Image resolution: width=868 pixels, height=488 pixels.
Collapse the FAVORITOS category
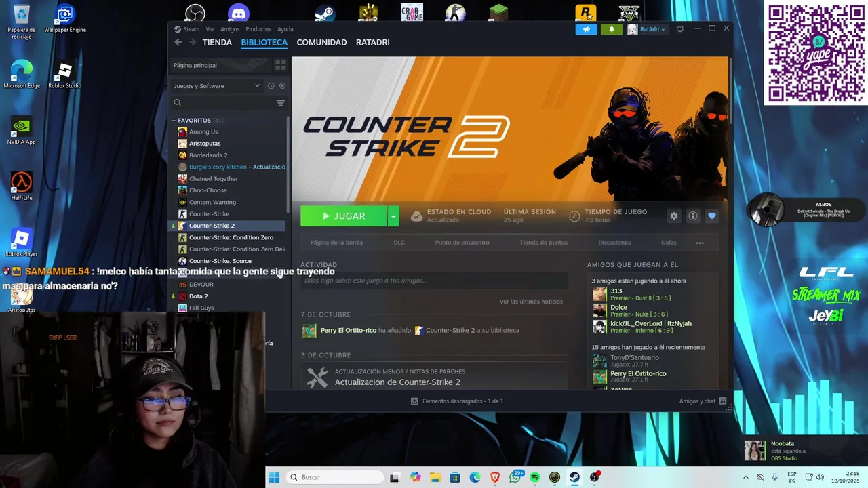point(174,121)
